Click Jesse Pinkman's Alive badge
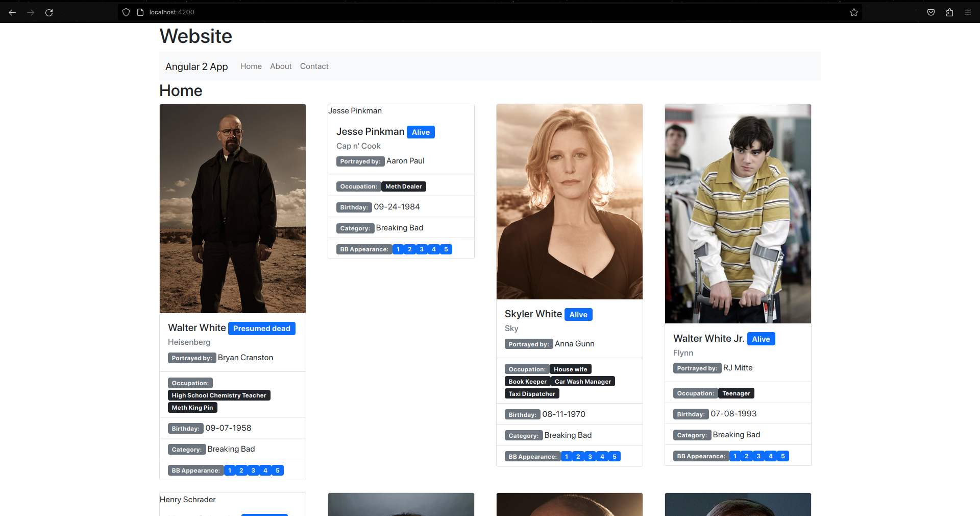The height and width of the screenshot is (516, 980). 421,132
